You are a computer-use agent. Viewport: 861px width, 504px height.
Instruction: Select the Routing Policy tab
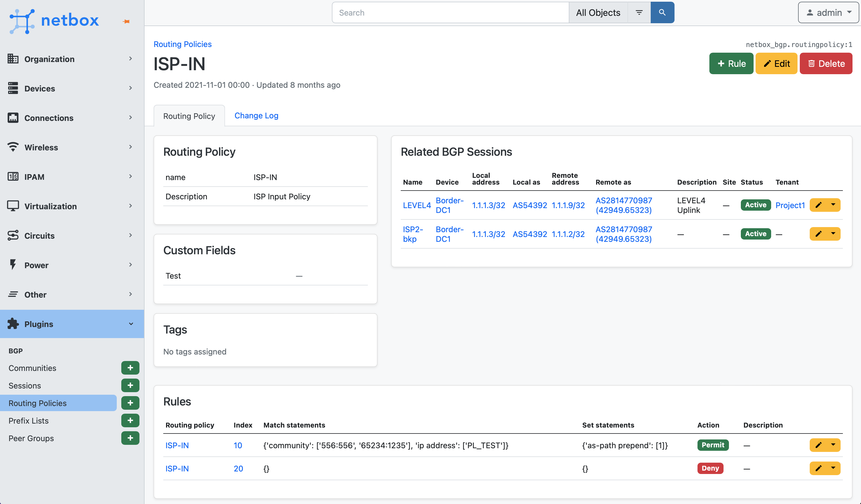pos(189,115)
